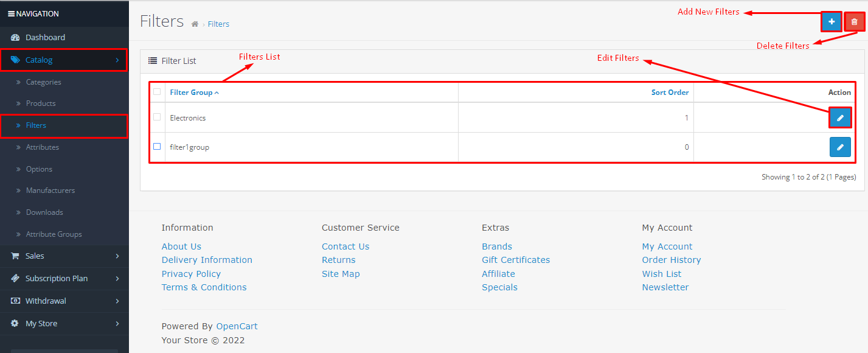This screenshot has width=868, height=353.
Task: Click the edit pencil icon for Electronics
Action: coord(840,117)
